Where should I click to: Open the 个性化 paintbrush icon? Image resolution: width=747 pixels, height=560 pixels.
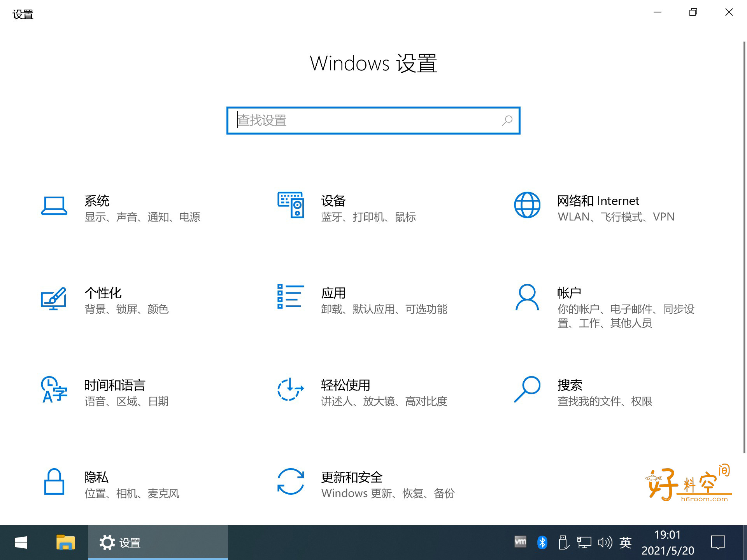54,298
